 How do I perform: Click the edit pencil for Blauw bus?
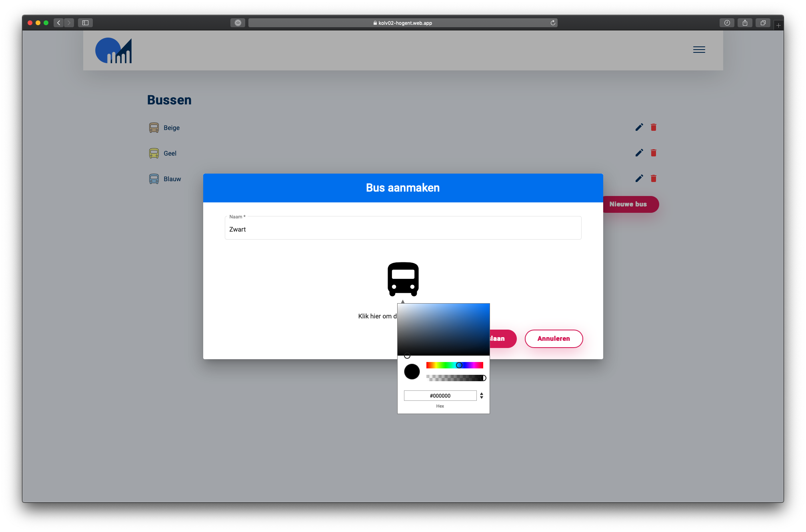[639, 178]
